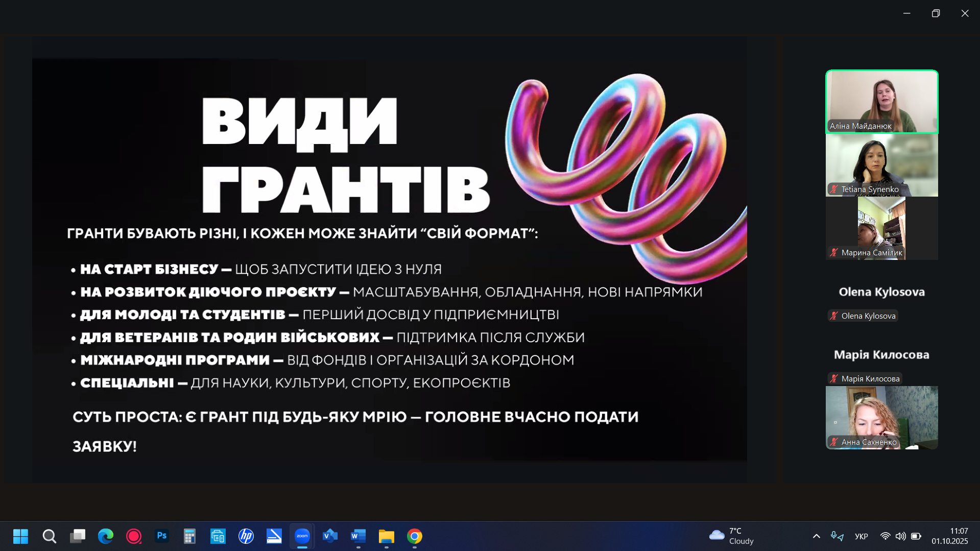Viewport: 980px width, 551px height.
Task: Launch Adobe Photoshop from the taskbar
Action: pyautogui.click(x=162, y=536)
